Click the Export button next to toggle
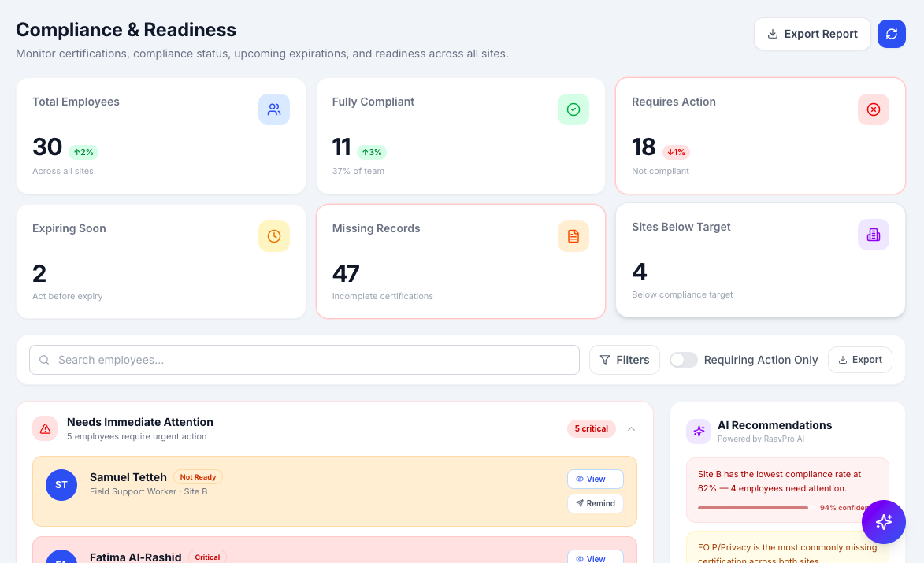The width and height of the screenshot is (924, 563). tap(859, 360)
